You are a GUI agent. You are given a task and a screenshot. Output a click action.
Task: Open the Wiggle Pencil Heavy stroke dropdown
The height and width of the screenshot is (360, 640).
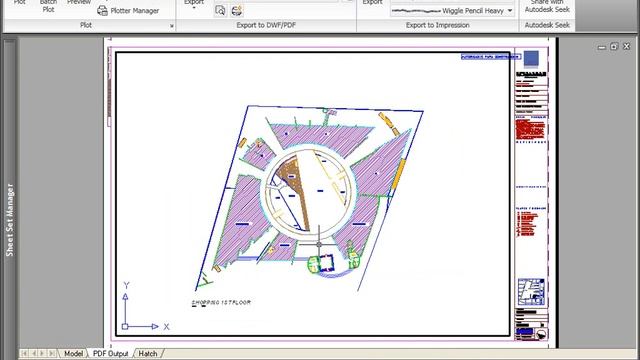510,11
